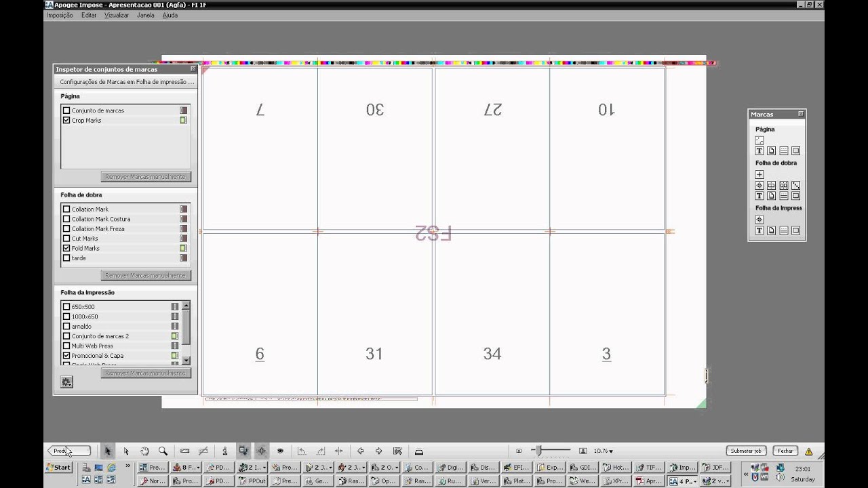This screenshot has width=868, height=488.
Task: Click the Produto back button in bottom left
Action: [68, 451]
